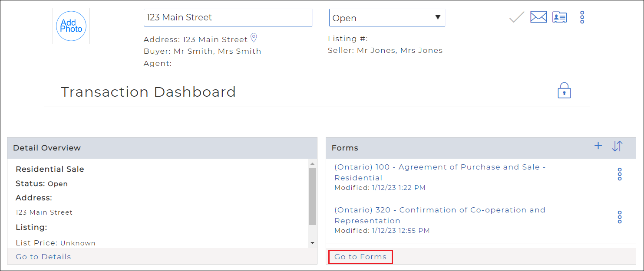Click the Detail Overview scrollbar thumb
644x271 pixels.
[x=312, y=196]
